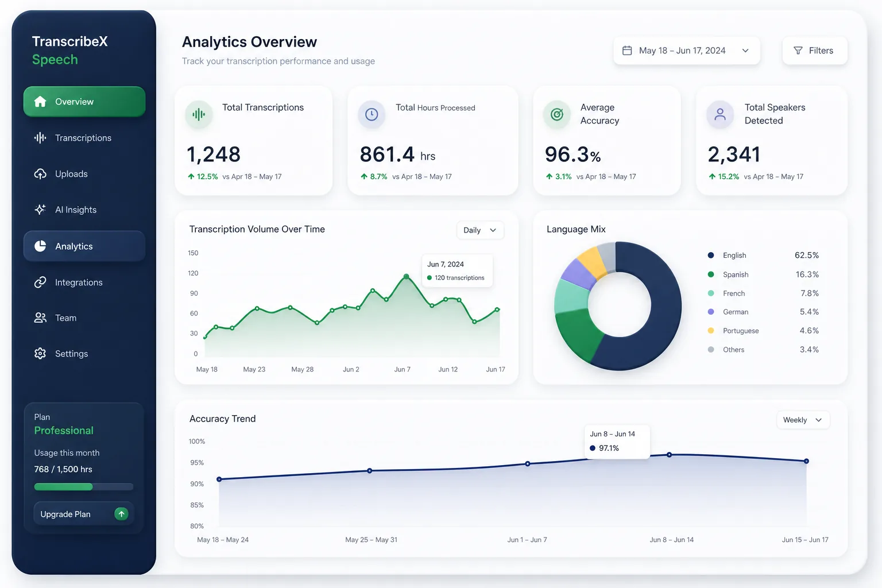882x588 pixels.
Task: Select the Integrations sidebar link
Action: click(84, 282)
